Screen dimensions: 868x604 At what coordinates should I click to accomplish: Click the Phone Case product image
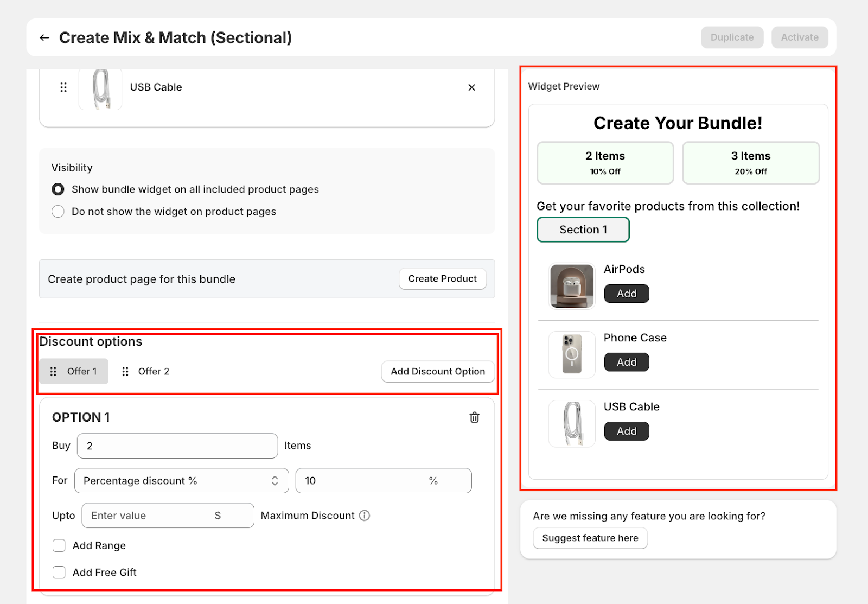572,354
